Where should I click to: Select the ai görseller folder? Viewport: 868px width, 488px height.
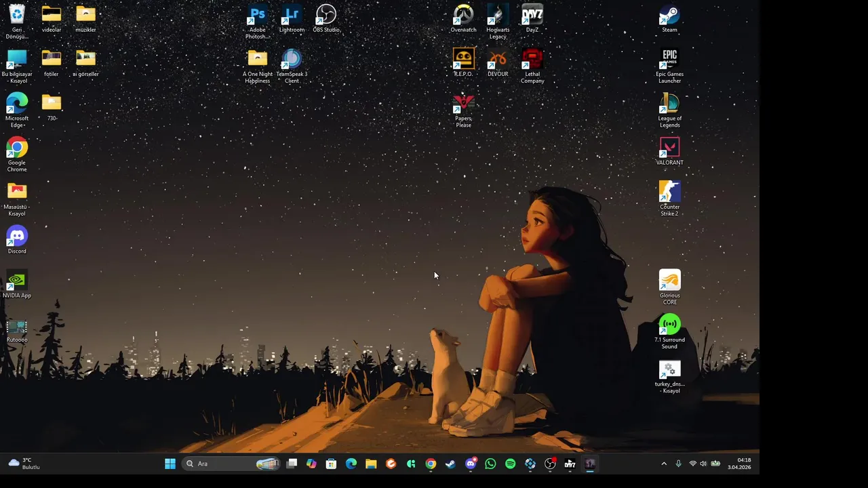pyautogui.click(x=85, y=63)
